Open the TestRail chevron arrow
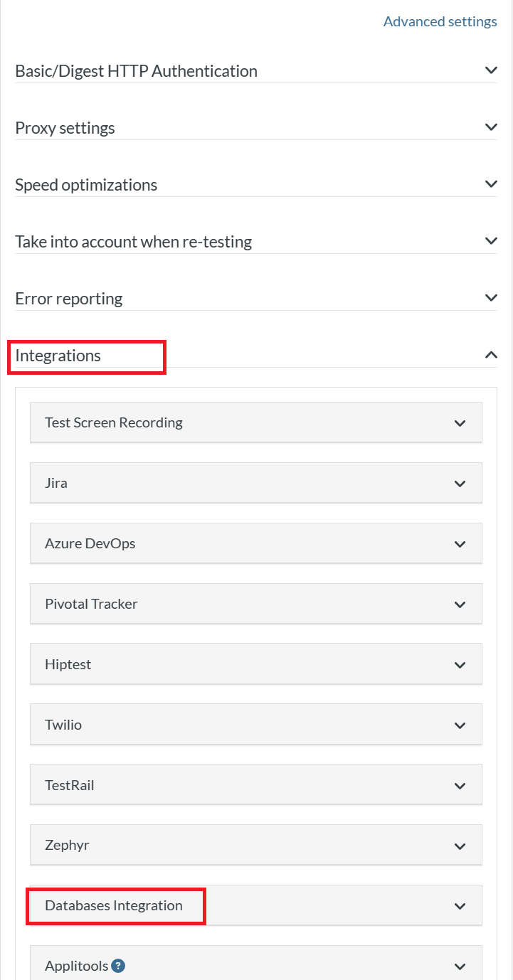 (x=460, y=786)
